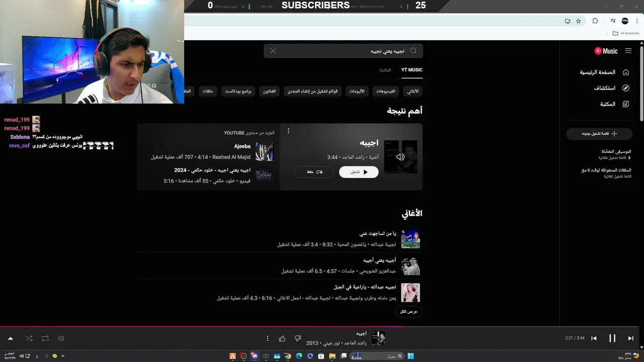Open Windows Start menu
This screenshot has height=362, width=644.
(x=411, y=356)
